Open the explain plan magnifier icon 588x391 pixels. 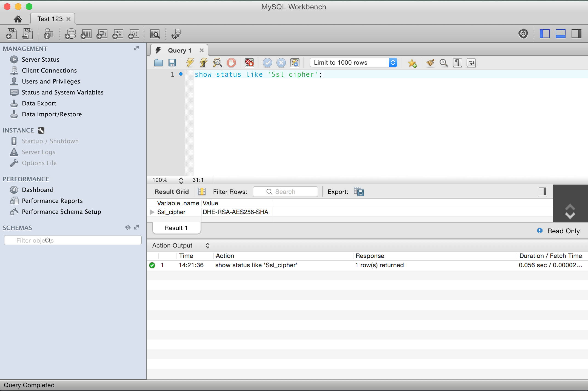(217, 63)
